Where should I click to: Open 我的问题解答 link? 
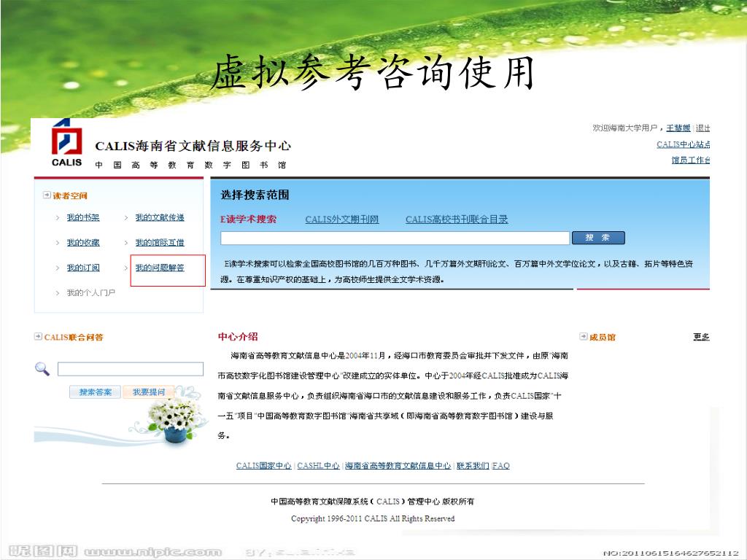(160, 268)
